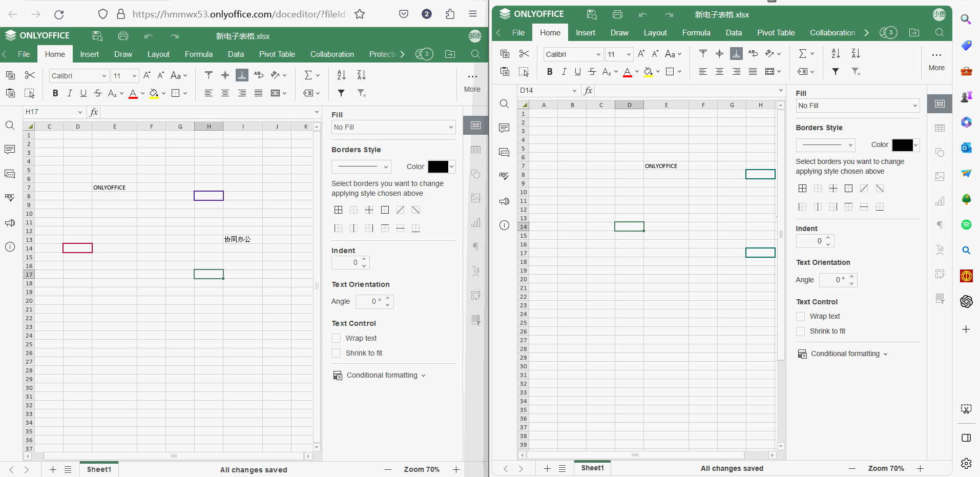Open browser sidebar settings gear
Viewport: 980px width, 477px height.
click(x=966, y=463)
